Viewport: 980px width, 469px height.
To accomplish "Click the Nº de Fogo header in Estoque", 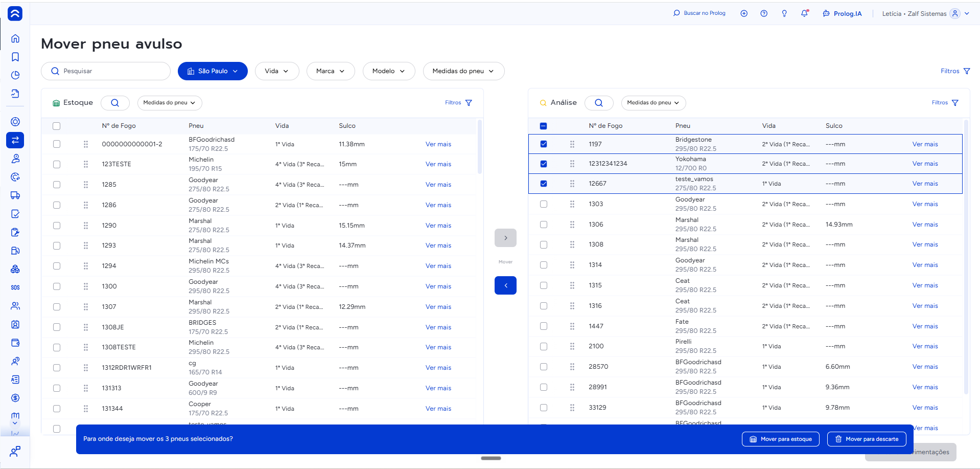I will [119, 126].
